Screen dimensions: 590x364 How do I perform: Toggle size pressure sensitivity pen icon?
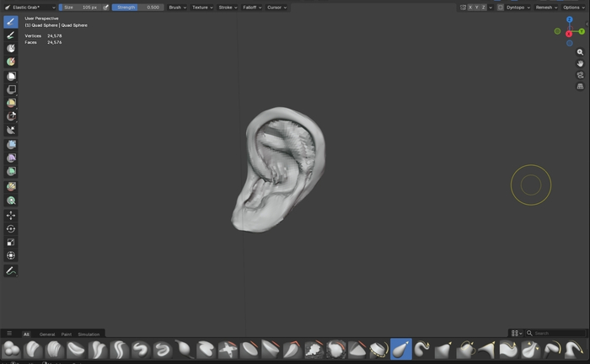[105, 7]
